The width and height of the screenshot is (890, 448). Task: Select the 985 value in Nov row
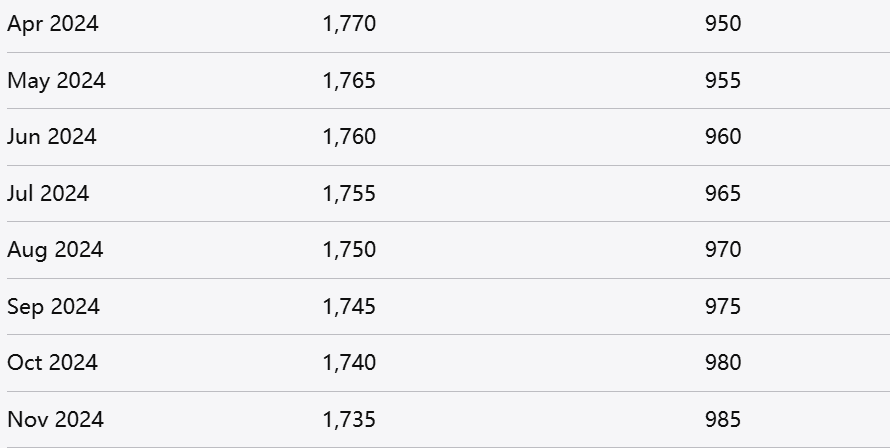click(x=722, y=419)
